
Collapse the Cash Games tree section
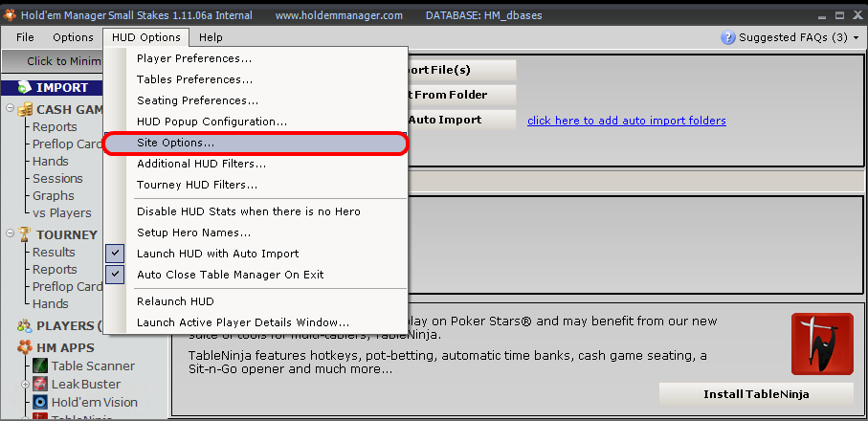click(10, 108)
